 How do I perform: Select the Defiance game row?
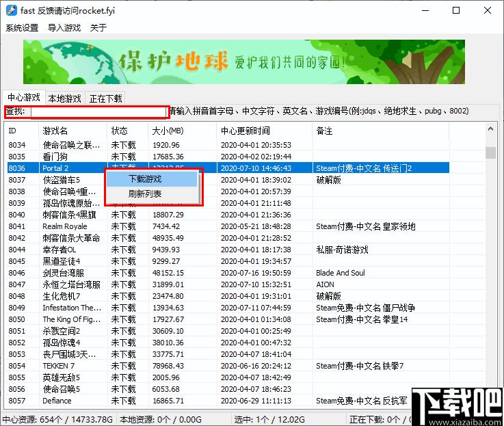click(228, 401)
